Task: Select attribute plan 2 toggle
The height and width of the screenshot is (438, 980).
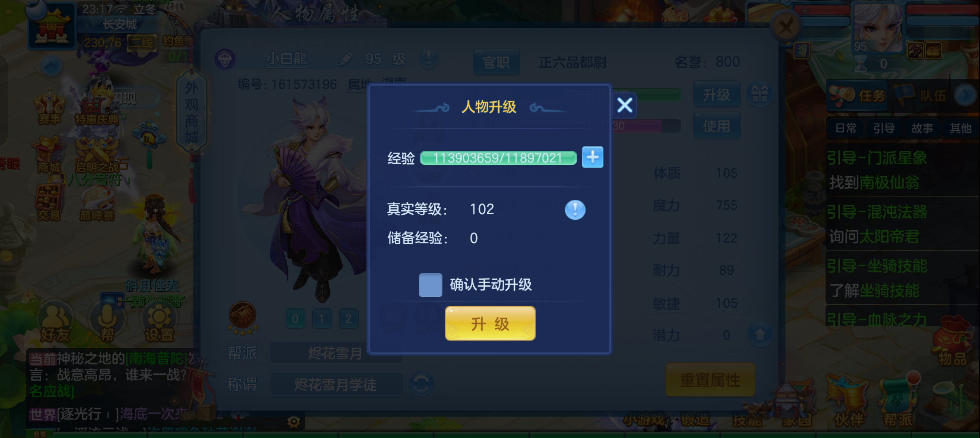Action: (x=349, y=319)
